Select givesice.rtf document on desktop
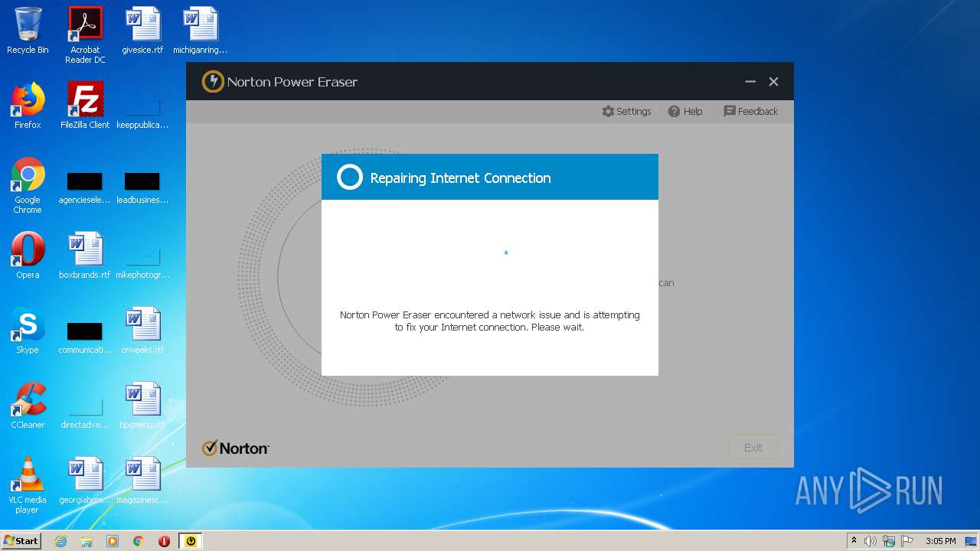 [x=142, y=31]
